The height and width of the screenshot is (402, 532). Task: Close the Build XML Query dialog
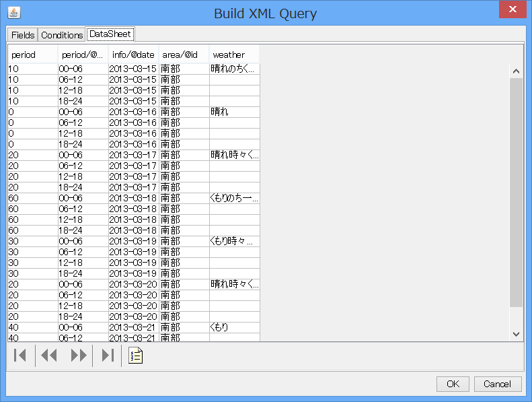[x=513, y=9]
